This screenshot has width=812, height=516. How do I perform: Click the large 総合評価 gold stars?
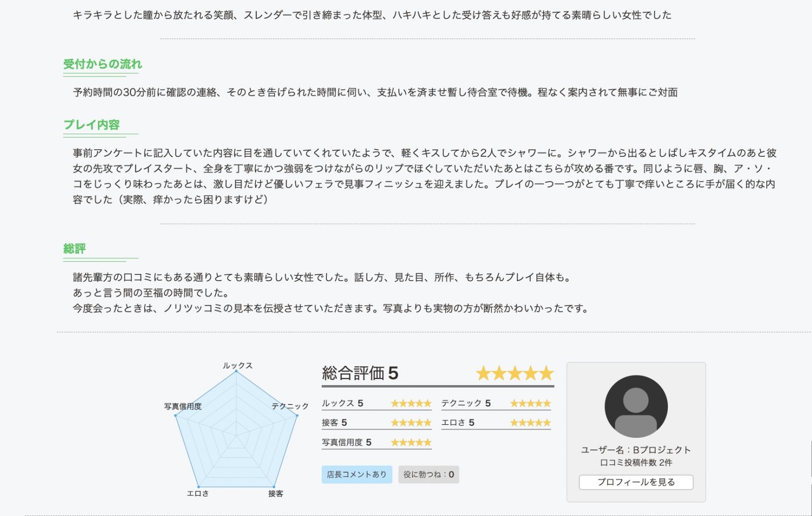515,373
